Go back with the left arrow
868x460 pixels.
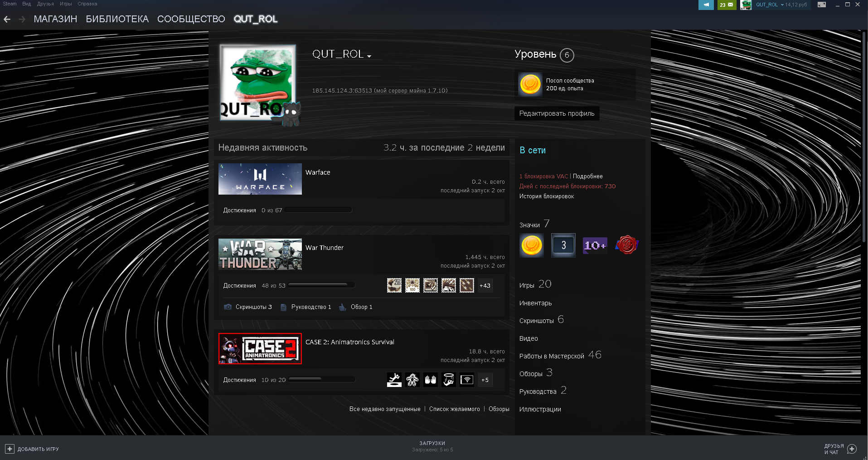tap(7, 19)
